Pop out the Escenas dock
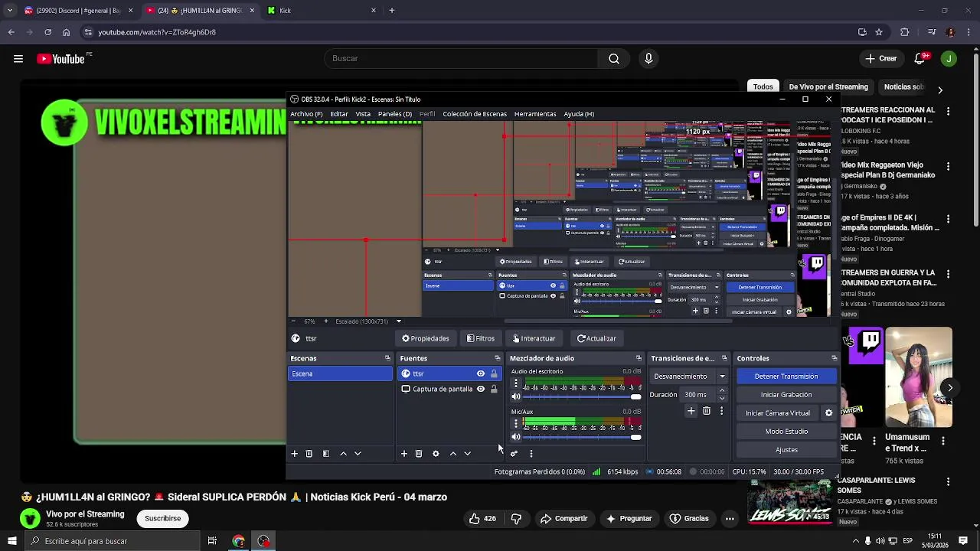This screenshot has height=551, width=980. 387,358
